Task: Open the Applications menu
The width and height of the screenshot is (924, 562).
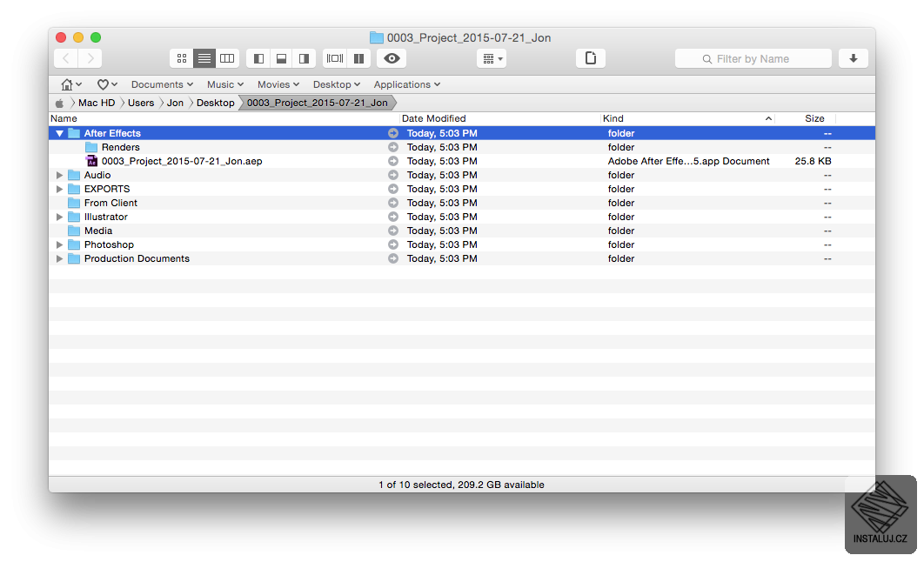Action: click(406, 84)
